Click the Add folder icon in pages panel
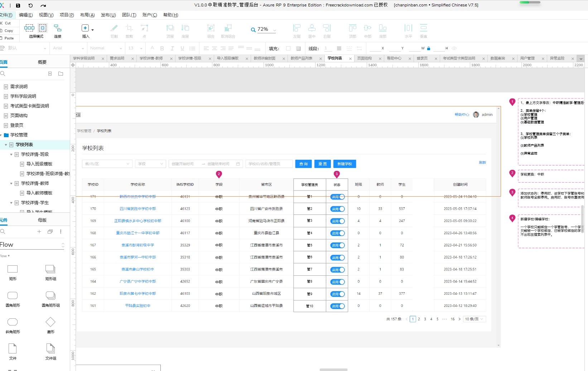This screenshot has height=371, width=588. [61, 73]
